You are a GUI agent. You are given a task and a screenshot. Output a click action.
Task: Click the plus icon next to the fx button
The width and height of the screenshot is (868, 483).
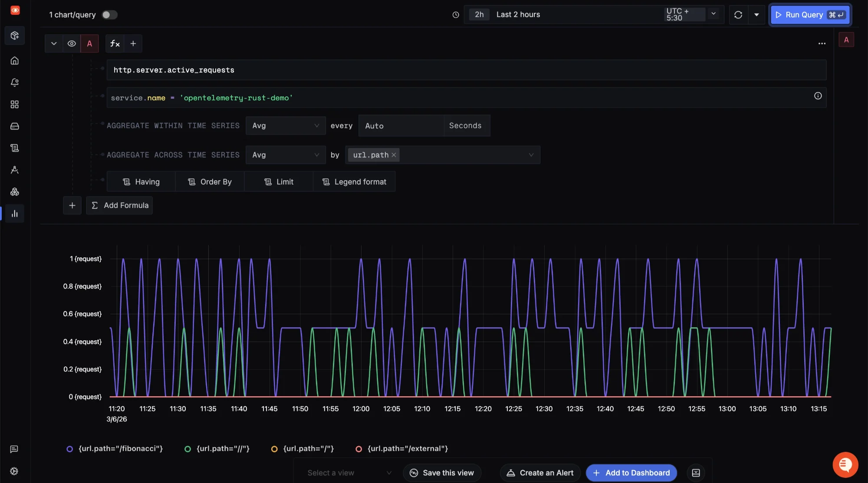tap(133, 43)
